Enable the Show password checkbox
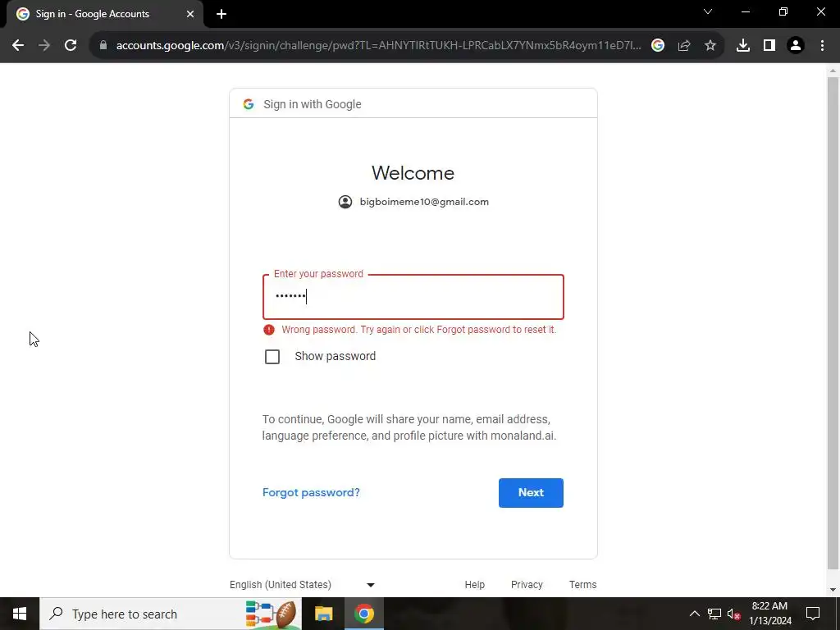 click(x=272, y=357)
